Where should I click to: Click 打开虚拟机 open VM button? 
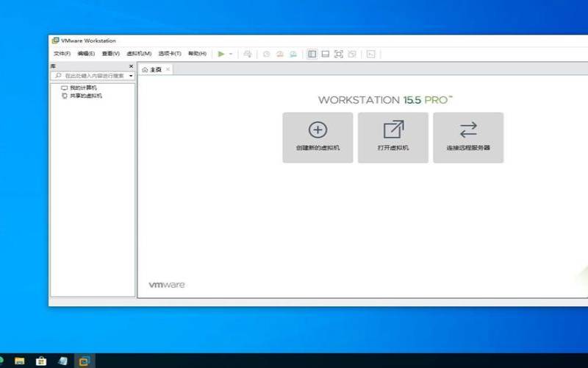[393, 138]
